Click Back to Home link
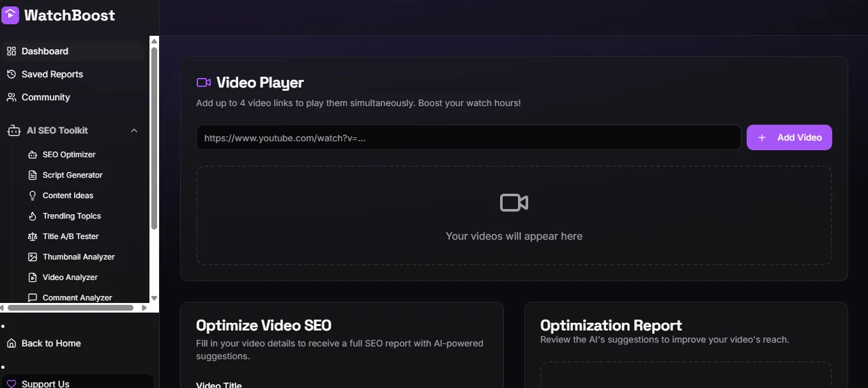868x388 pixels. coord(50,343)
